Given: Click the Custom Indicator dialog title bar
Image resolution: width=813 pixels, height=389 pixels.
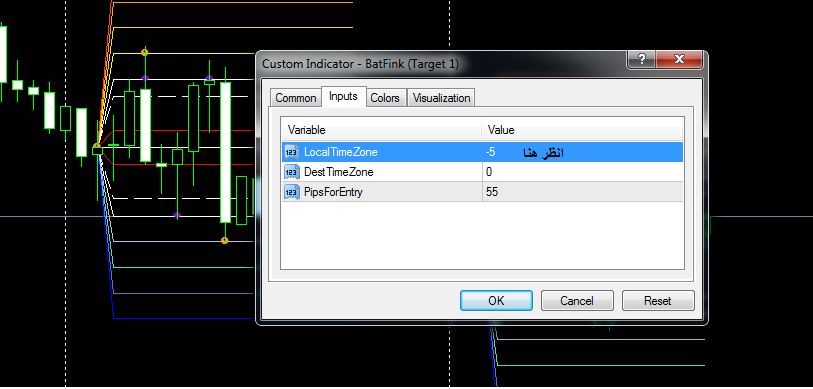Looking at the screenshot, I should [441, 64].
